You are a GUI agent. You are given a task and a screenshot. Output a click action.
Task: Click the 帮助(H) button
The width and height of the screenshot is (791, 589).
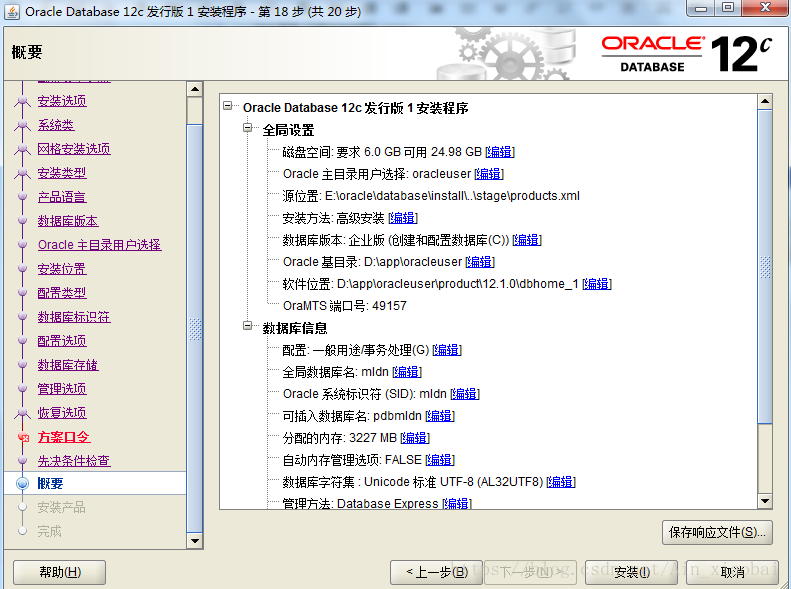(60, 572)
